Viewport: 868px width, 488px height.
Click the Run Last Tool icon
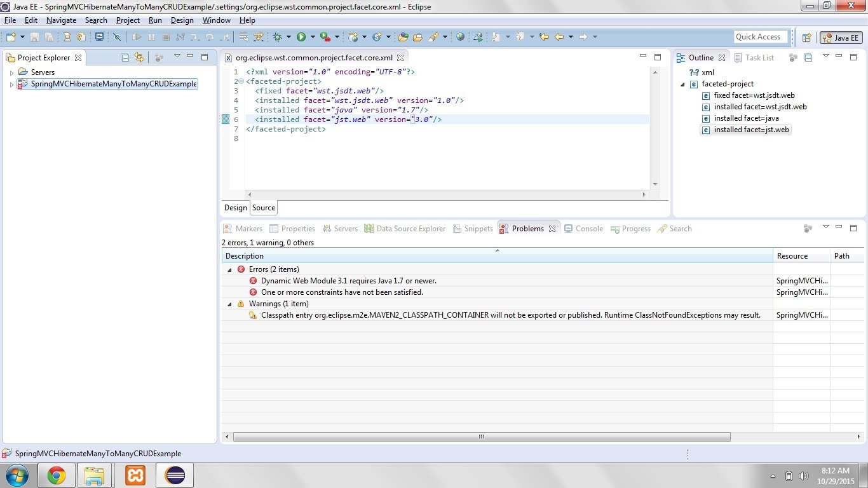coord(325,37)
